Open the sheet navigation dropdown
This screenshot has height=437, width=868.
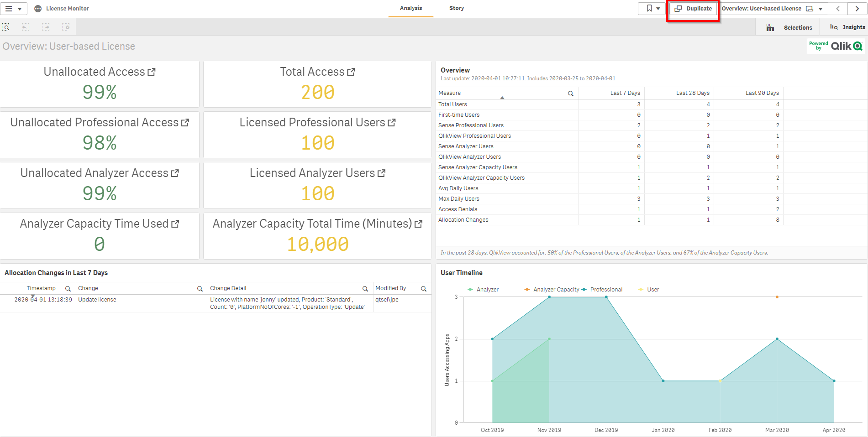820,8
